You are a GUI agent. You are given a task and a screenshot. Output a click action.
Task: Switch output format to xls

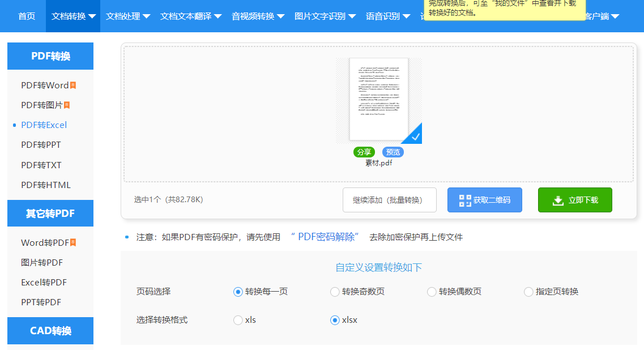point(238,319)
